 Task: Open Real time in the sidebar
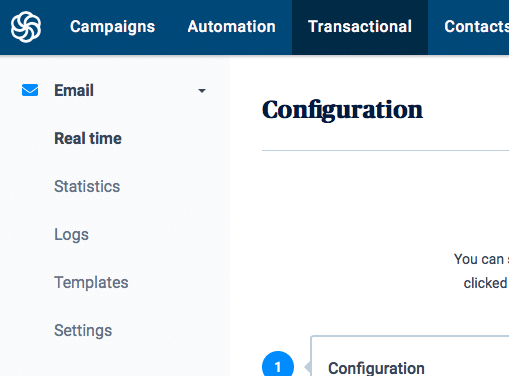[88, 139]
